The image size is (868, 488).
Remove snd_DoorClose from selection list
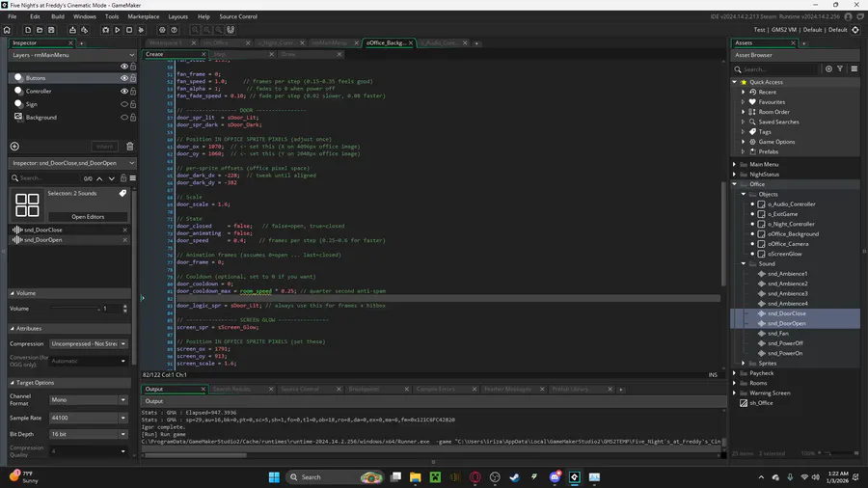[125, 230]
